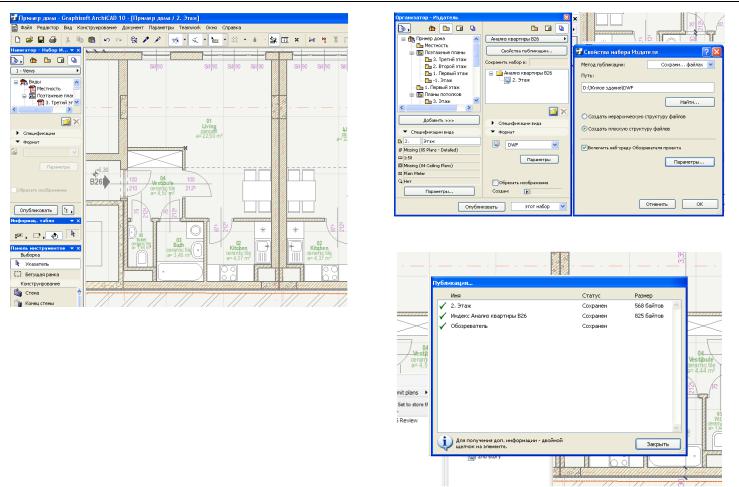Click the Project Chooser icon in Organizer left pane

(404, 28)
